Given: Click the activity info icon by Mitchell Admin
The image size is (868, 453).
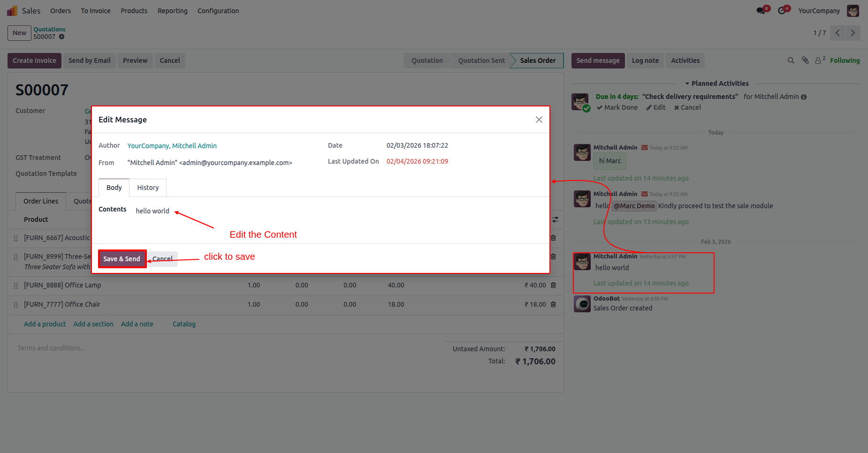Looking at the screenshot, I should 804,97.
